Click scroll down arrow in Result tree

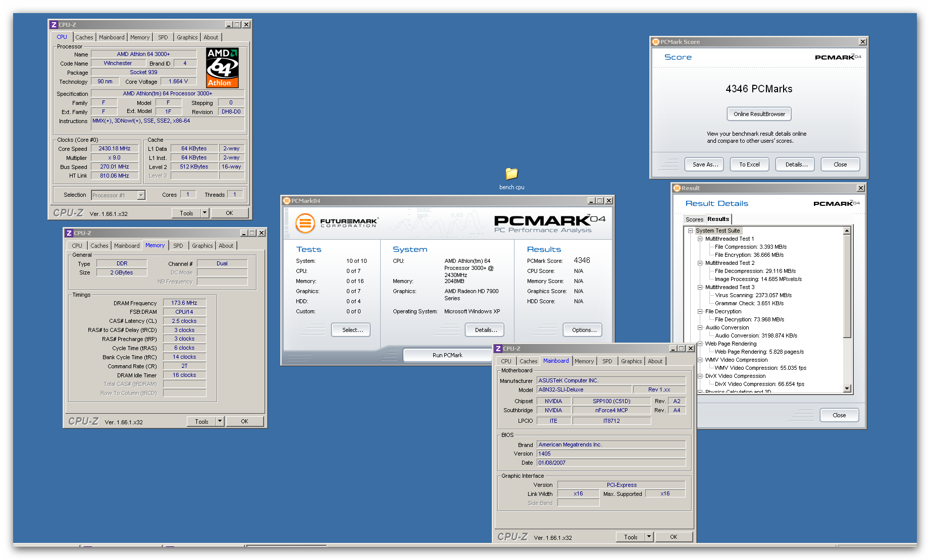point(847,388)
